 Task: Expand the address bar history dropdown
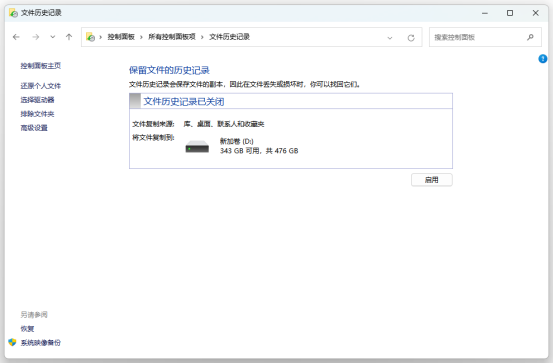(x=390, y=37)
